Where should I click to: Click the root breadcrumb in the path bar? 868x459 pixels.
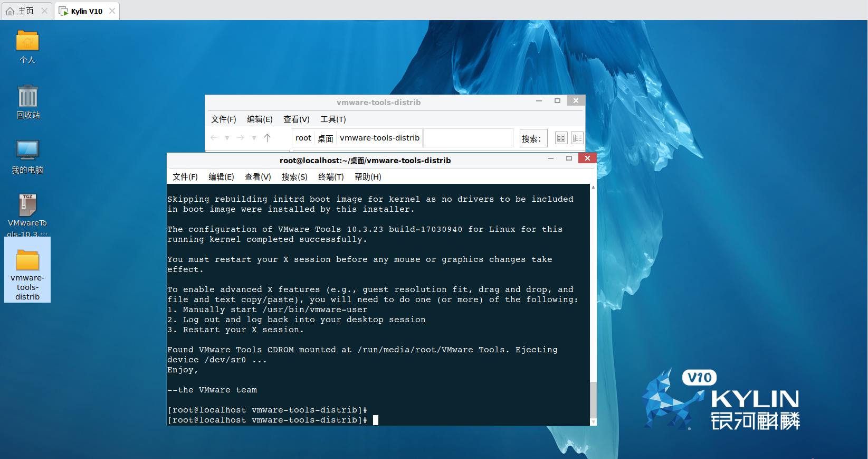[x=303, y=138]
